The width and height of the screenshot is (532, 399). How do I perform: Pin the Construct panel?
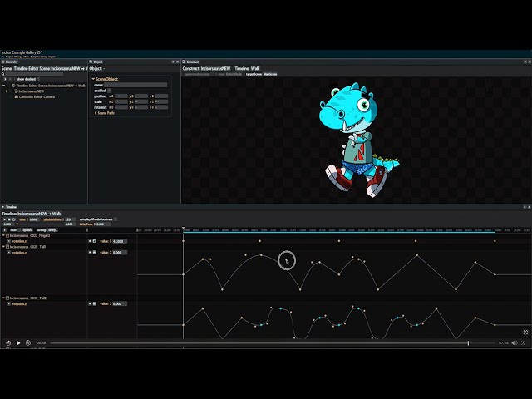tap(525, 62)
